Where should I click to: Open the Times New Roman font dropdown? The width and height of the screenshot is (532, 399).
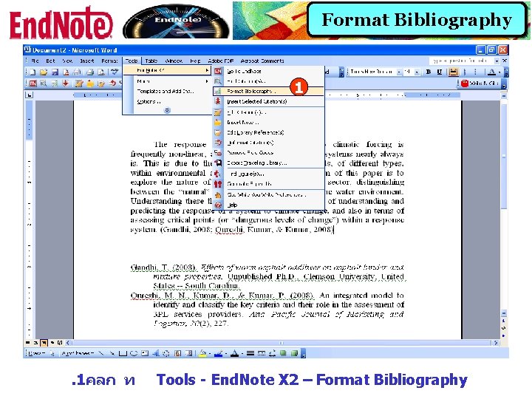[x=399, y=72]
